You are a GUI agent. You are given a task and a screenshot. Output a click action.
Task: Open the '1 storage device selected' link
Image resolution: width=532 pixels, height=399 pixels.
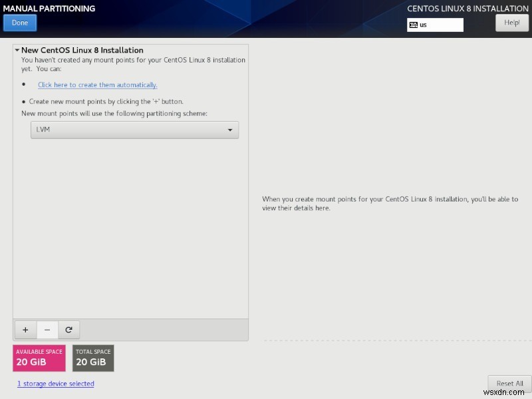(55, 384)
